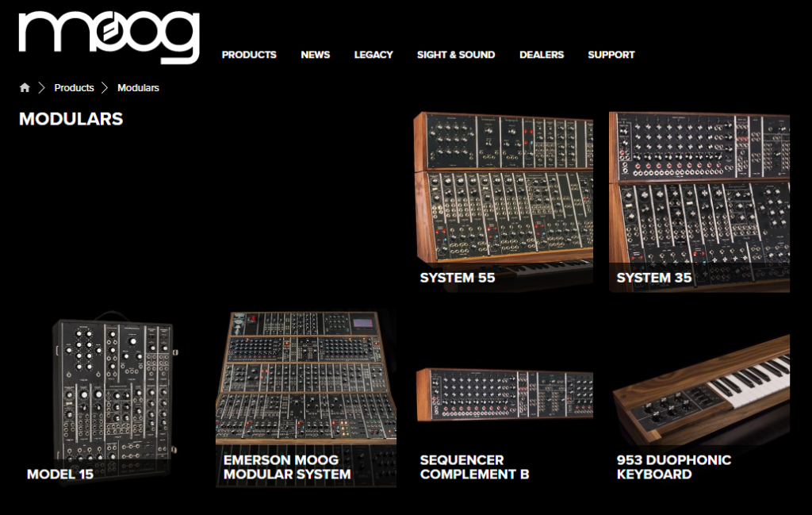Select the LEGACY menu item
The image size is (812, 515).
[373, 55]
